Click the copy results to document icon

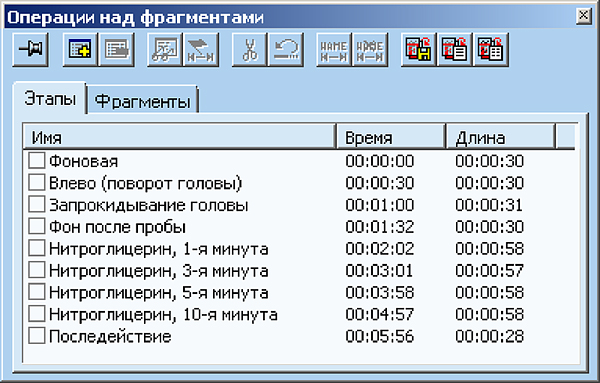tap(455, 50)
